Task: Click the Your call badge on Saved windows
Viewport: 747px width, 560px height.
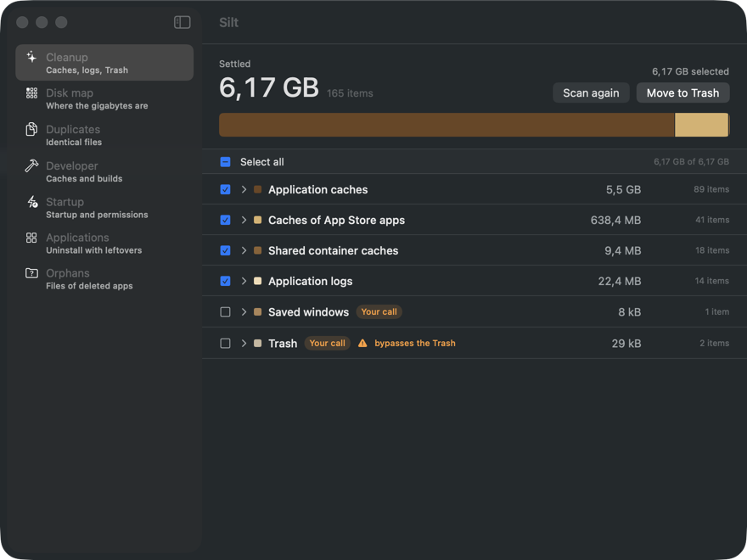Action: (x=379, y=312)
